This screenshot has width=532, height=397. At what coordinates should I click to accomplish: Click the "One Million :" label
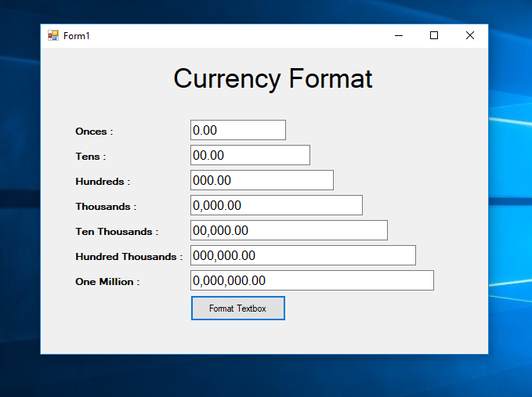coord(107,282)
